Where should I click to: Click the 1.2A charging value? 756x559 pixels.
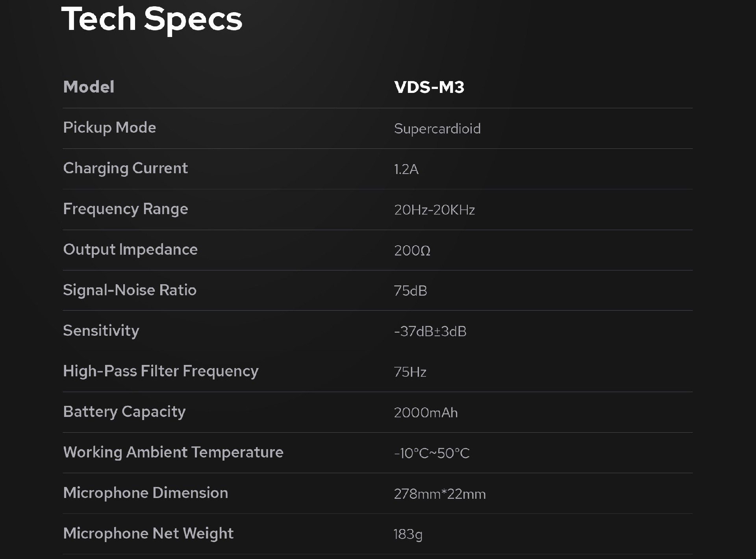(406, 169)
